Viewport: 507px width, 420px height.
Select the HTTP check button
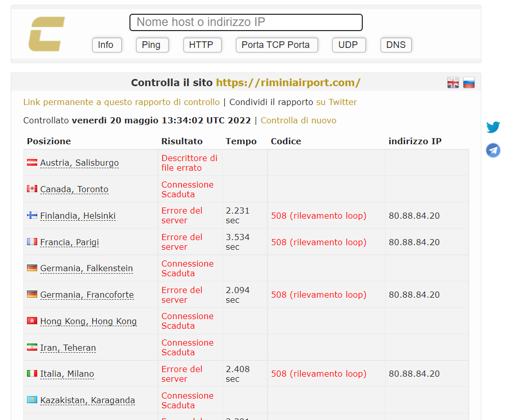[202, 45]
